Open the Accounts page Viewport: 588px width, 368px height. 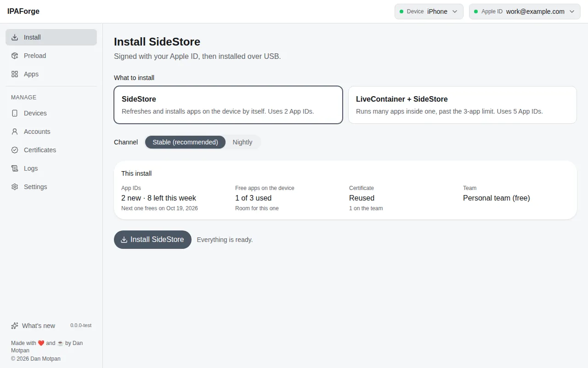click(51, 132)
